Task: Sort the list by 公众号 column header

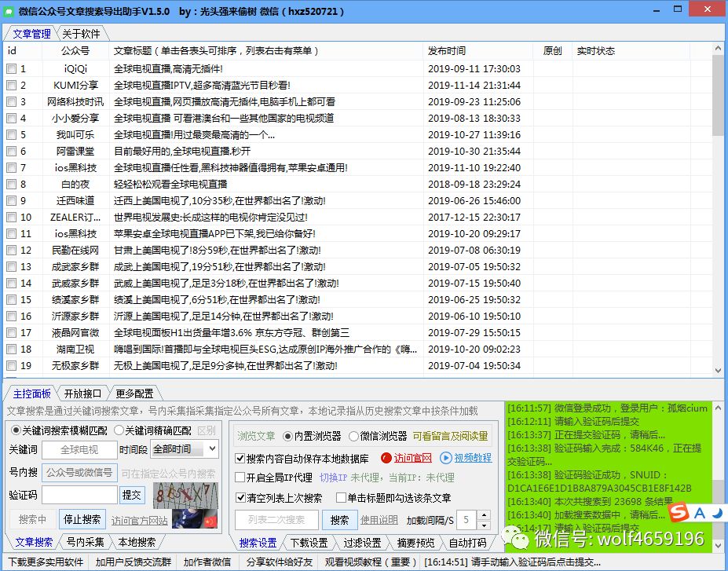Action: 75,50
